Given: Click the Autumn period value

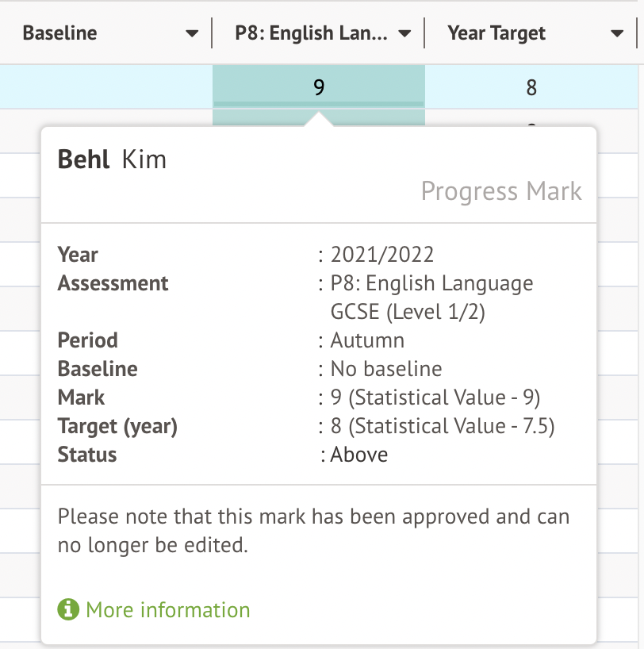Looking at the screenshot, I should click(367, 340).
